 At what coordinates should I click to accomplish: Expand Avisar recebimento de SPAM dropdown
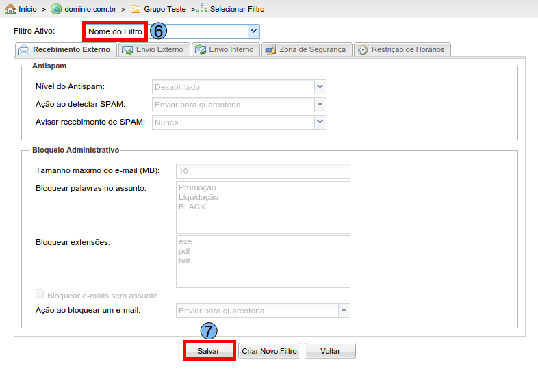320,122
